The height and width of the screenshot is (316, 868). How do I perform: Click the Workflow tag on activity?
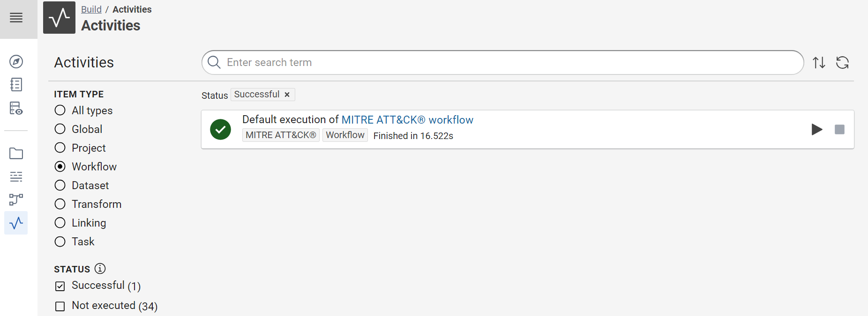point(345,135)
